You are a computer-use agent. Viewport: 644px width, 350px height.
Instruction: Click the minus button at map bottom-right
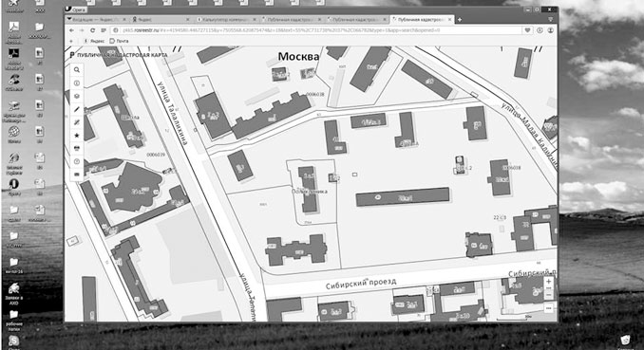click(x=549, y=308)
